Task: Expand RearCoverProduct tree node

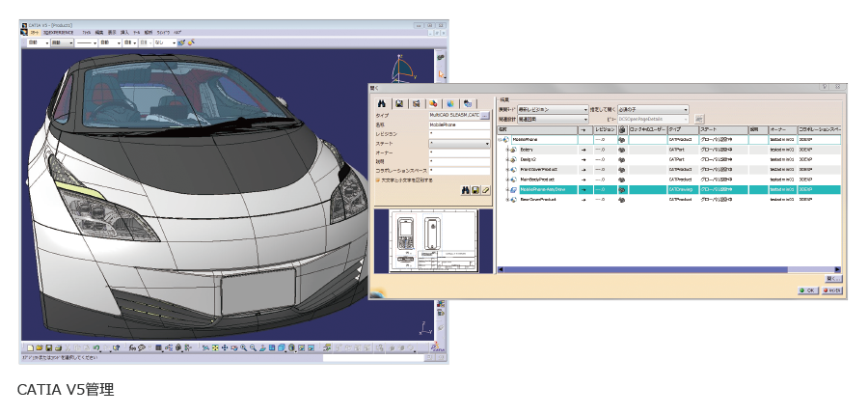Action: [x=507, y=199]
